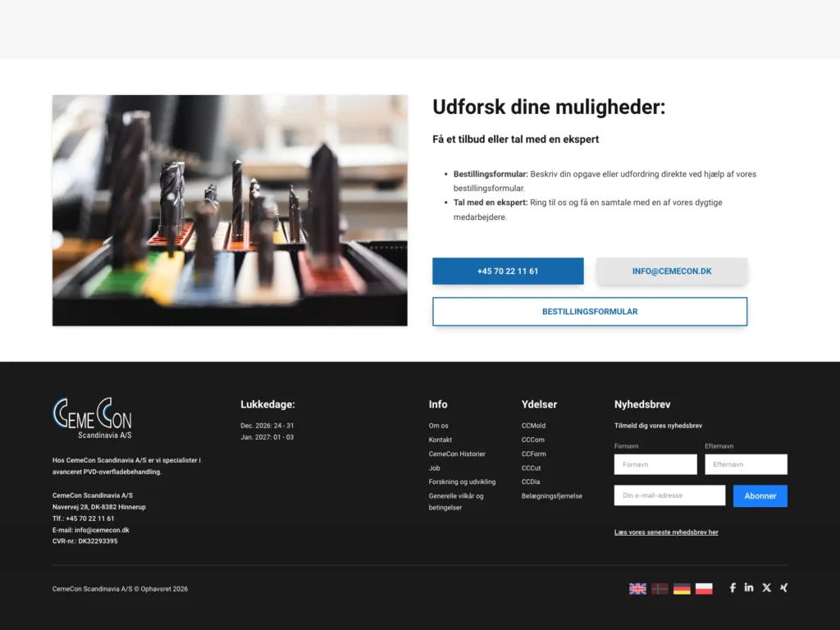Click 'Få et tilbud eller tal med en ekspert'
Image resolution: width=840 pixels, height=630 pixels.
[515, 139]
